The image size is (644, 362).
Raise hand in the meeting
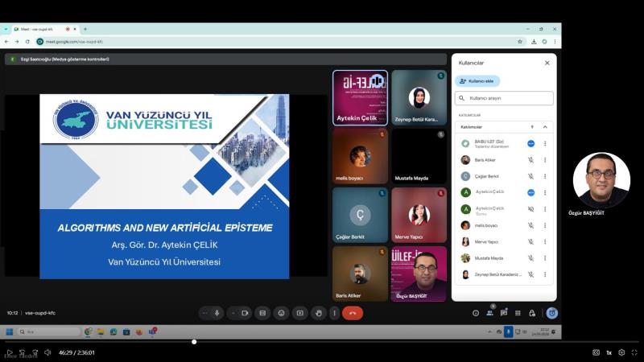[319, 313]
